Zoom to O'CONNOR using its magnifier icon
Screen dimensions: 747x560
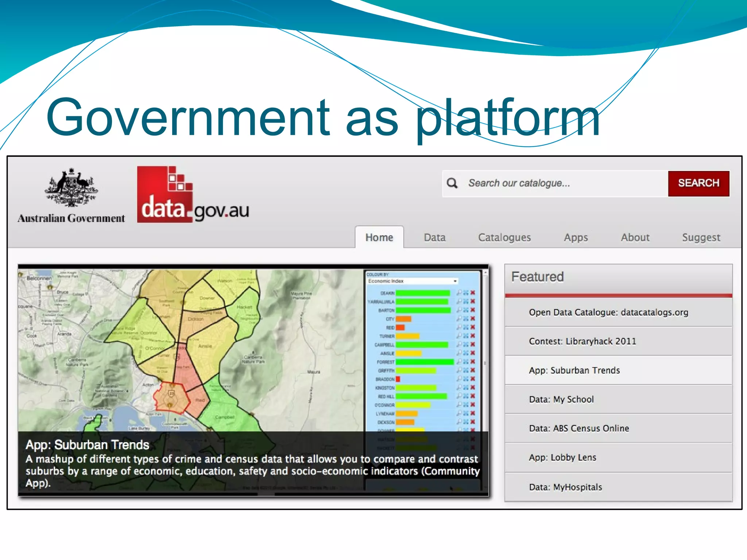[x=459, y=404]
